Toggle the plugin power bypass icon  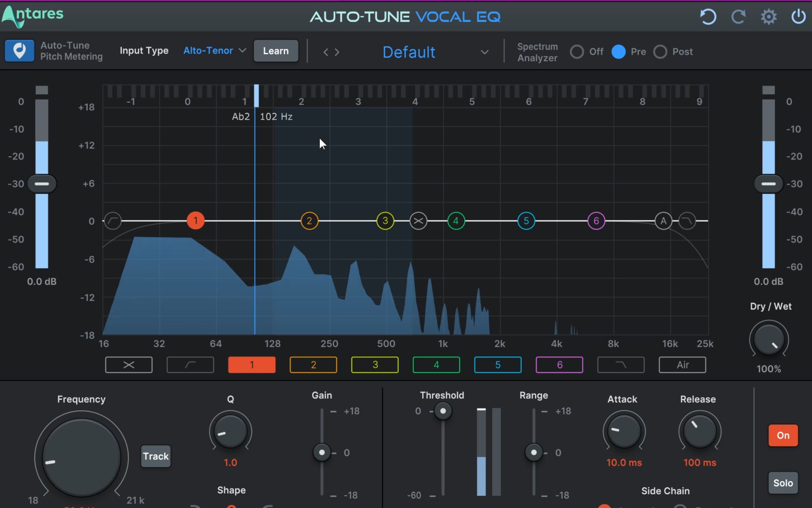[x=798, y=17]
